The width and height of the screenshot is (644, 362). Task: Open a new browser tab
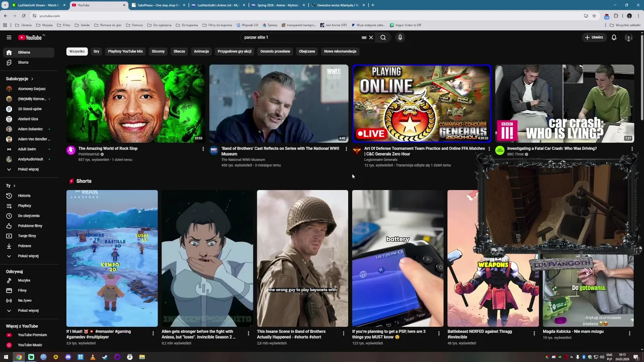click(x=372, y=5)
